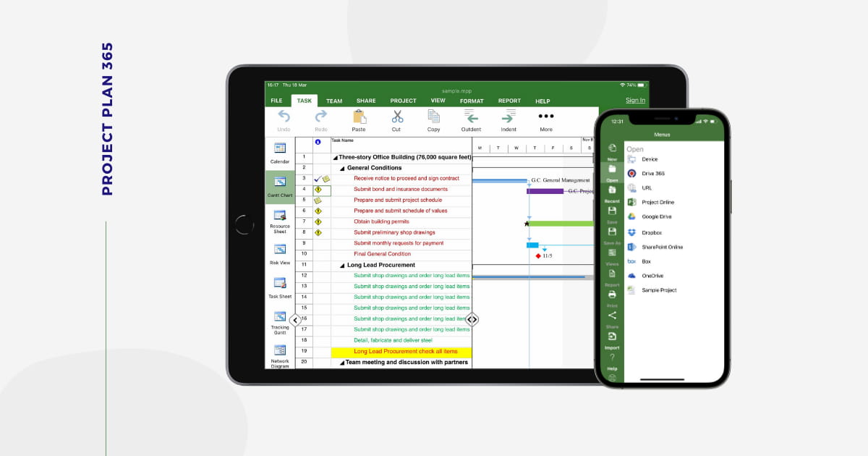Open the Risk View in sidebar

pos(280,254)
